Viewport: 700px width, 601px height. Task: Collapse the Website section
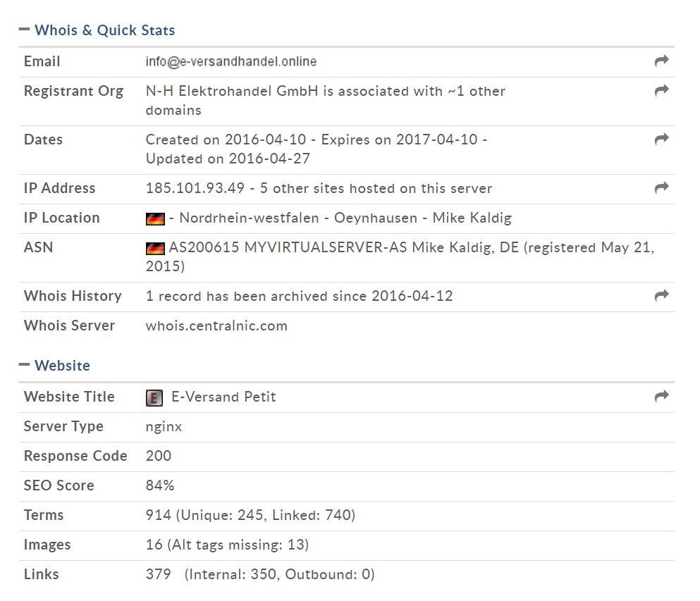tap(24, 365)
